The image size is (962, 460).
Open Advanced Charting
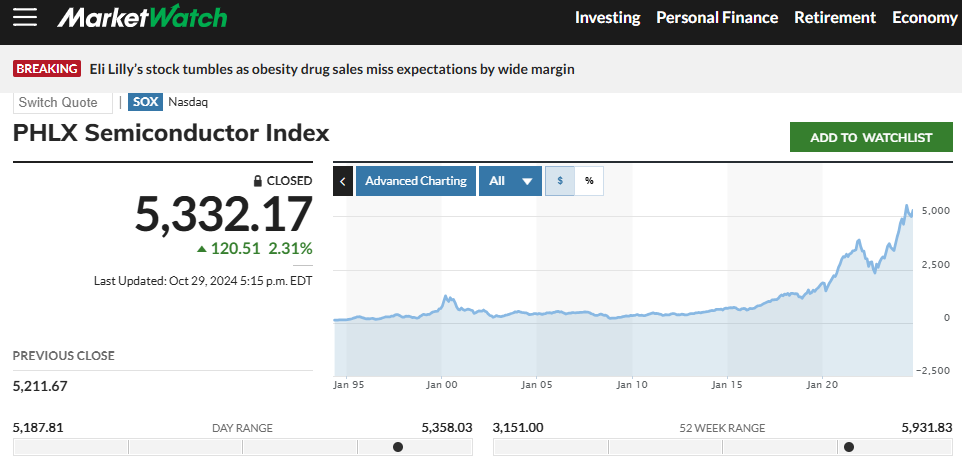coord(415,181)
